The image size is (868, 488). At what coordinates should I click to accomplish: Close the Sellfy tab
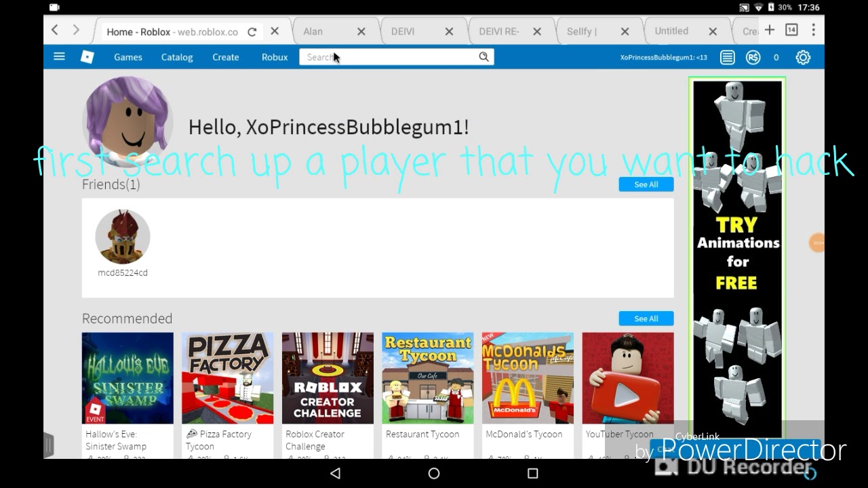point(625,31)
